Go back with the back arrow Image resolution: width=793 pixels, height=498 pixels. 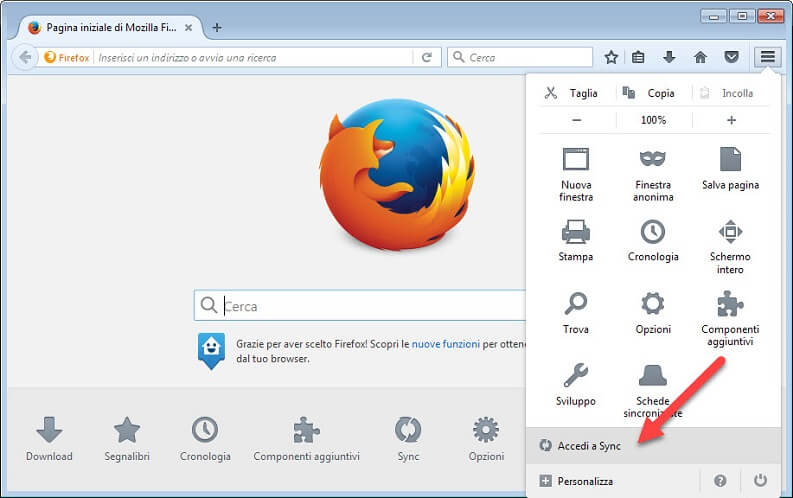(25, 57)
